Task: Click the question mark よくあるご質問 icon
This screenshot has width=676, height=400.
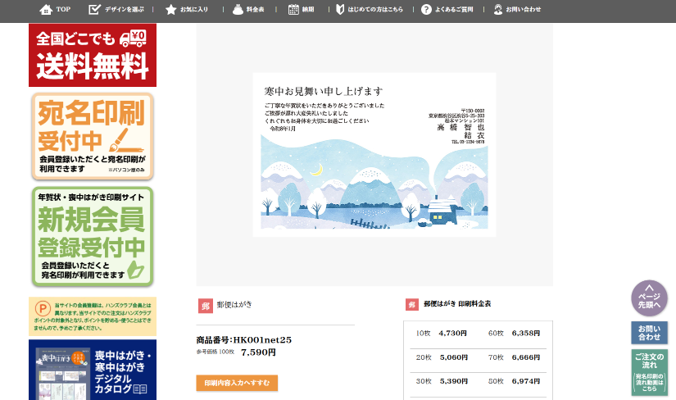Action: point(427,9)
